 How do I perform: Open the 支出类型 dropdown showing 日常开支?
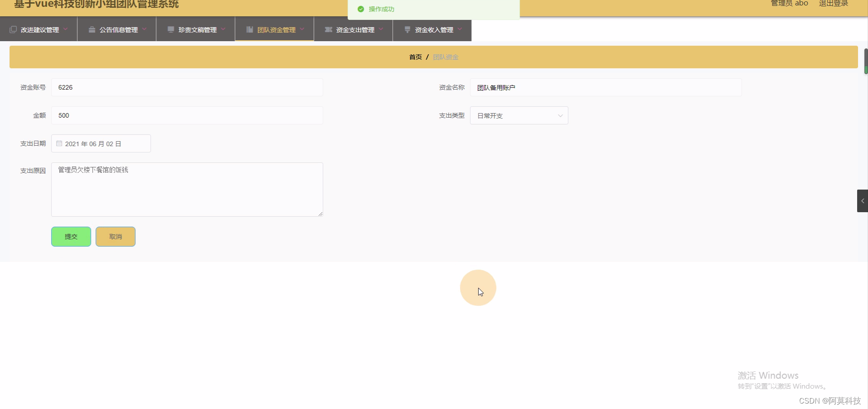(x=519, y=115)
